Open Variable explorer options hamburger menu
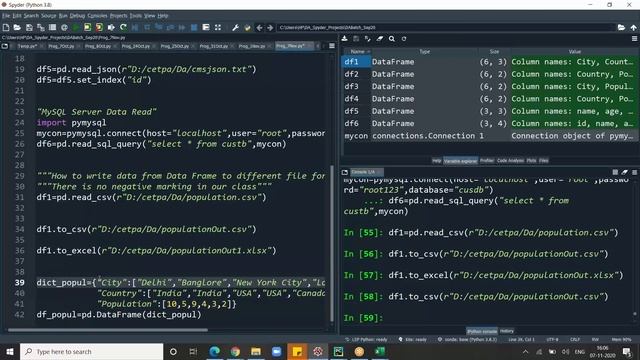 (x=634, y=38)
